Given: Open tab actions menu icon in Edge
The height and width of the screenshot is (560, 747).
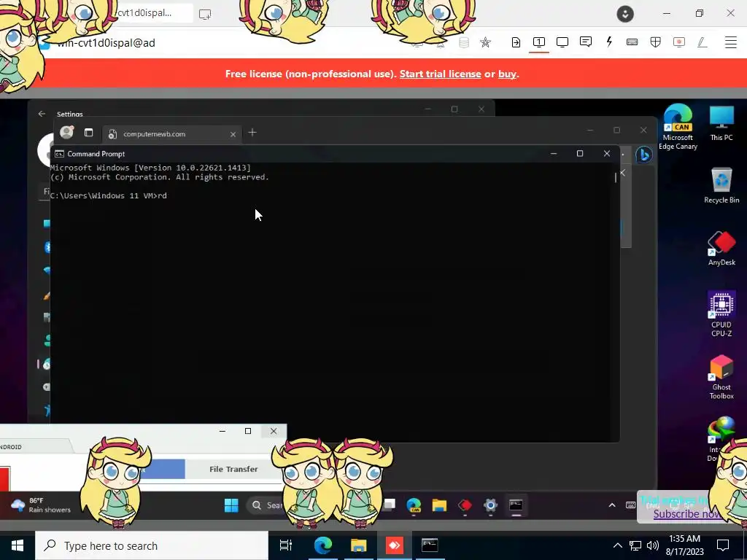Looking at the screenshot, I should [88, 133].
